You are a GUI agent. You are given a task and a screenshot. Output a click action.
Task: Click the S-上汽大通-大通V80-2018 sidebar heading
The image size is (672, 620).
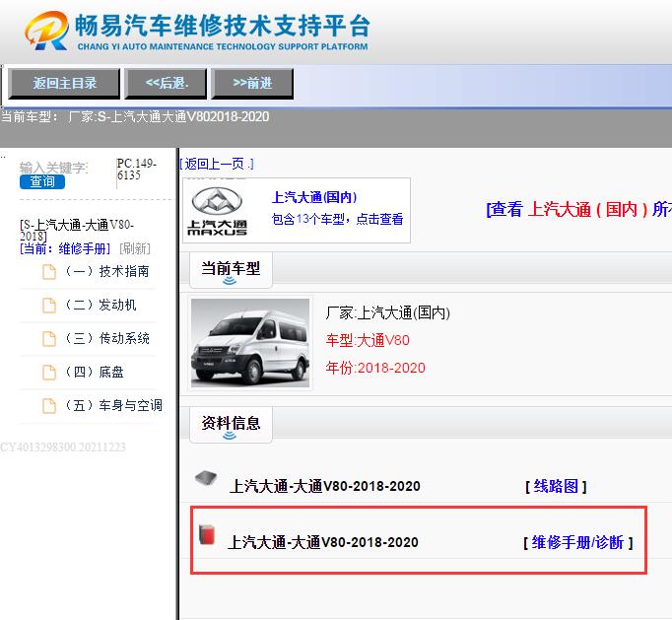coord(77,231)
